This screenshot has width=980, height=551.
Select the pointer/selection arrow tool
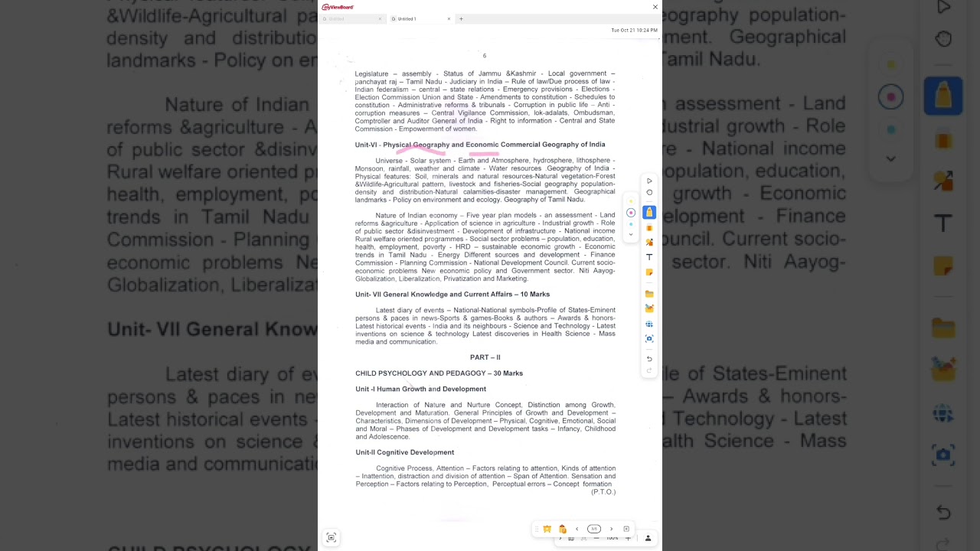(649, 181)
